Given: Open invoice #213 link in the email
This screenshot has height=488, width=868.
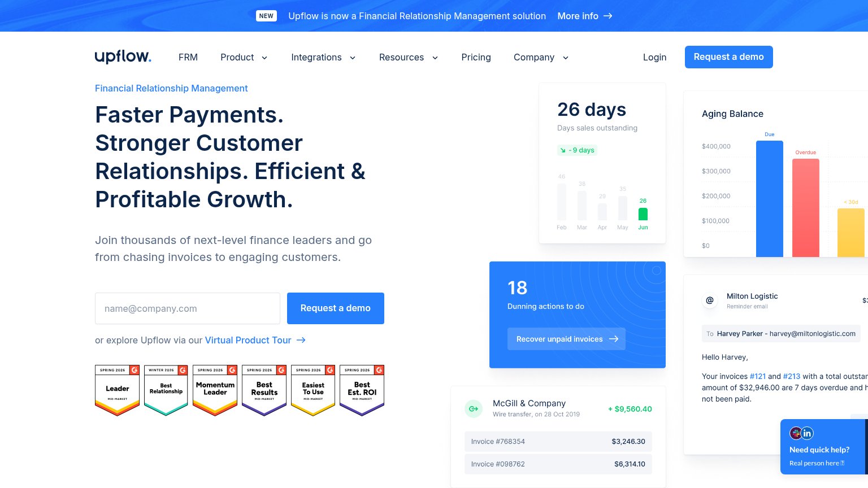Looking at the screenshot, I should (x=792, y=376).
